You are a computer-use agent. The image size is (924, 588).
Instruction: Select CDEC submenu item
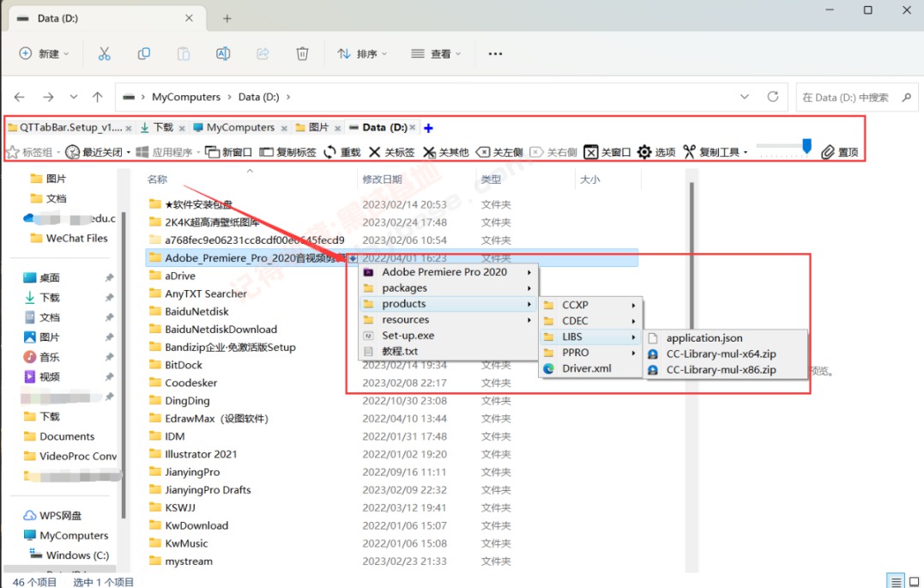tap(590, 321)
